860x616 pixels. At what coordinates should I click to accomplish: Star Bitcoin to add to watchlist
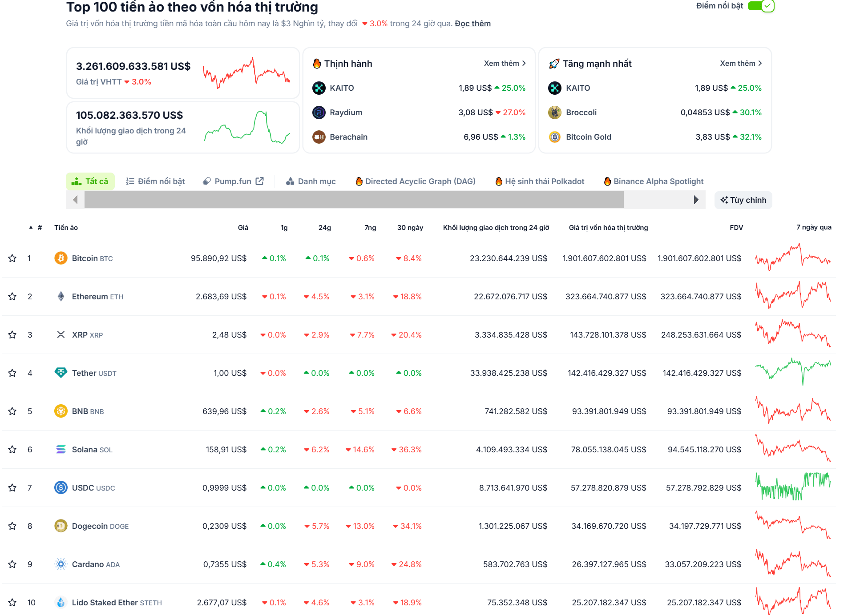[12, 258]
